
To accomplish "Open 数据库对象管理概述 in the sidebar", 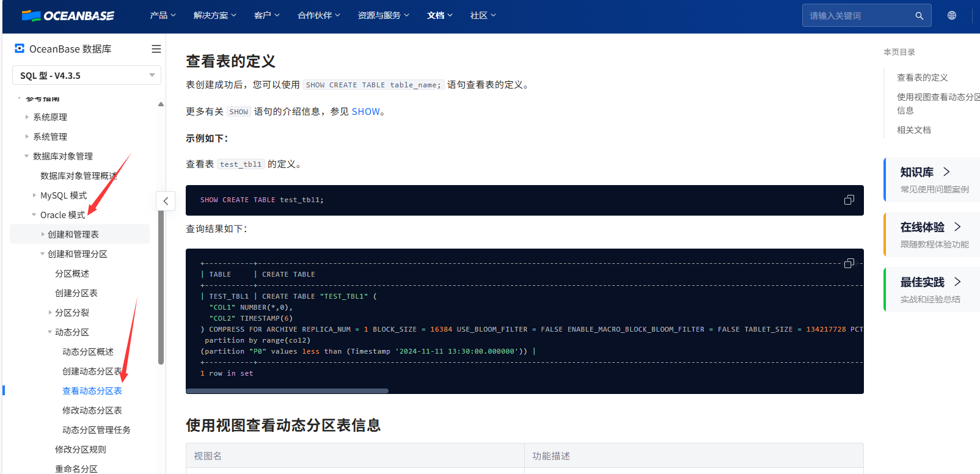I will (78, 176).
